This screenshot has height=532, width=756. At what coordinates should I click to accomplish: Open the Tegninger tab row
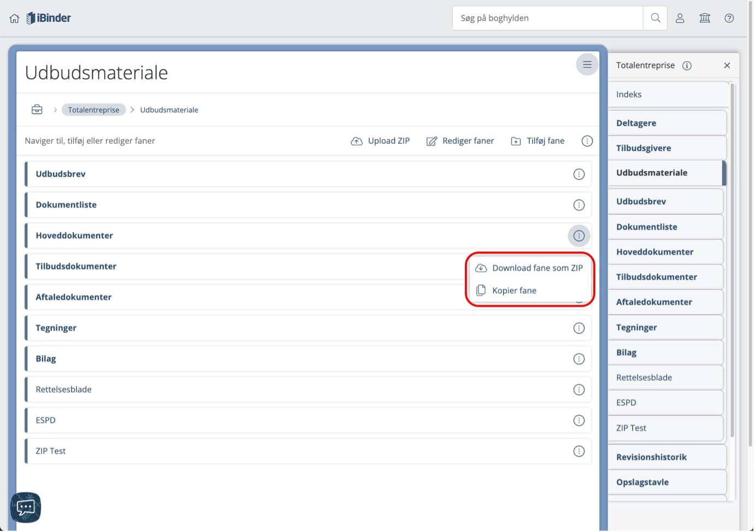coord(308,328)
